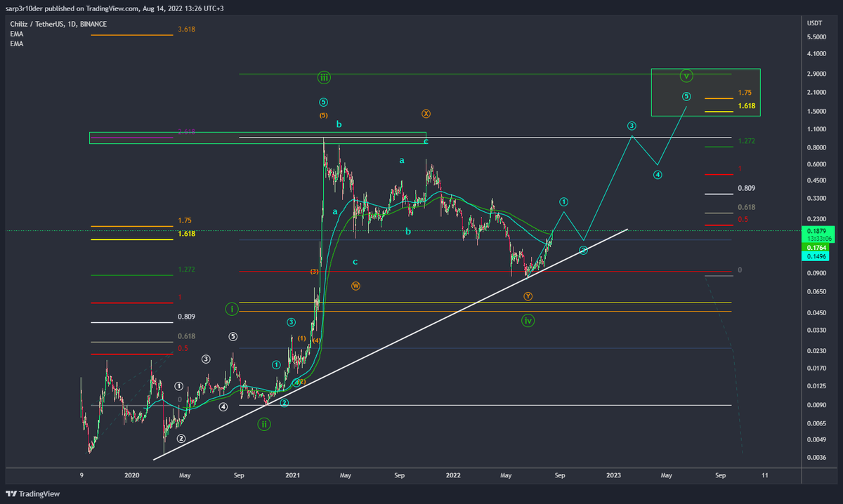Screen dimensions: 843x504
Task: Select the circled ⑤ wave marker inside green box
Action: coord(686,96)
